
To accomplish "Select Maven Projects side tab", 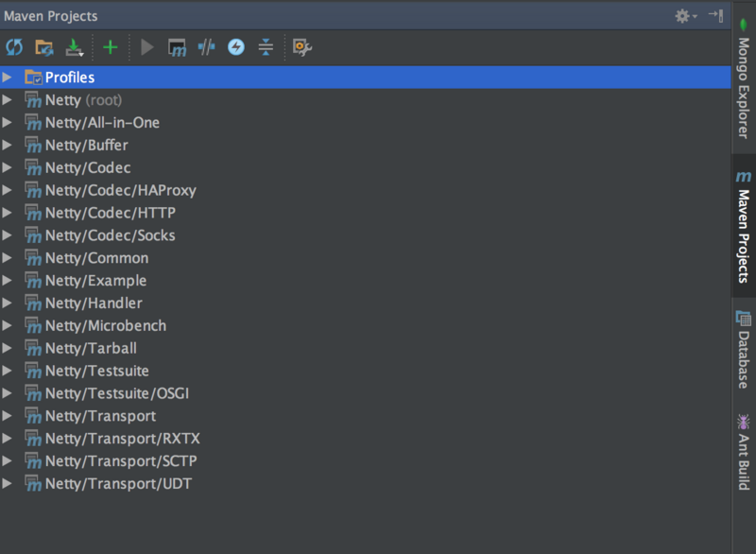I will pyautogui.click(x=744, y=227).
